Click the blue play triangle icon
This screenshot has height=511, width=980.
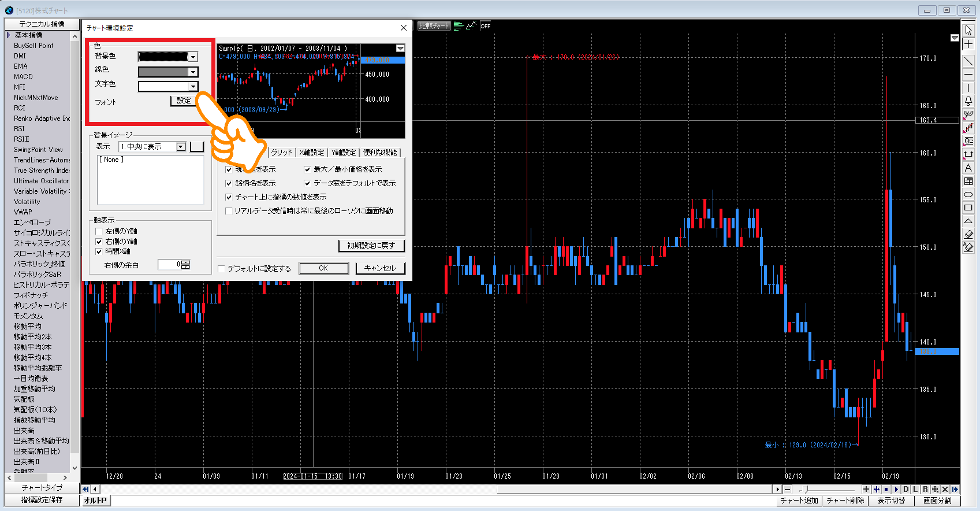(896, 490)
